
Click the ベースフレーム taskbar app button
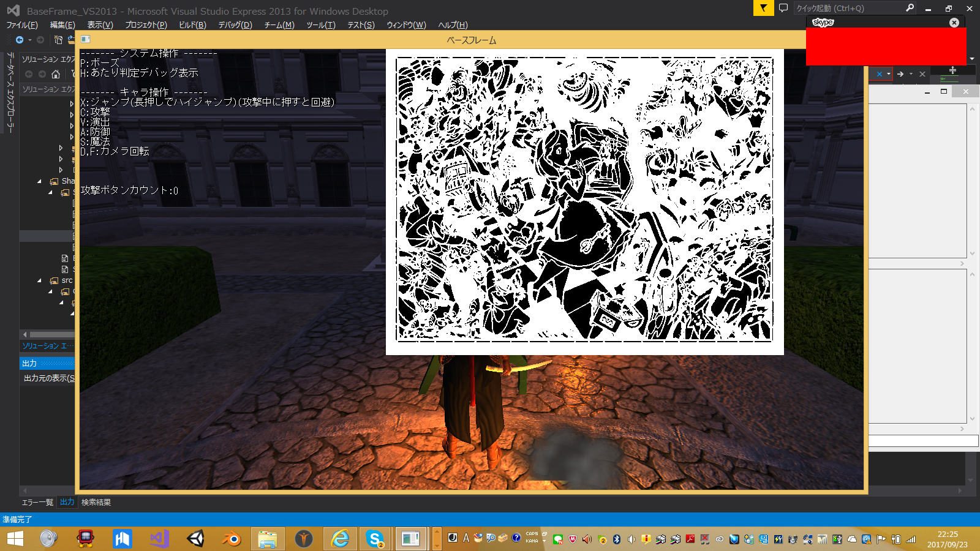point(410,539)
